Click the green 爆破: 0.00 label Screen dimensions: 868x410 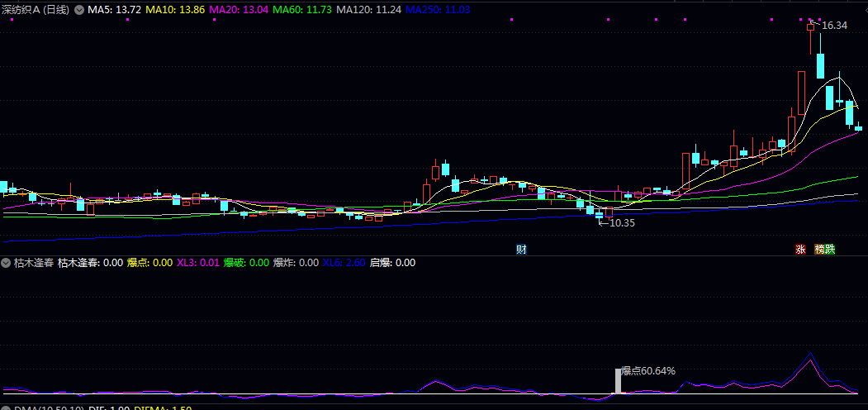pyautogui.click(x=246, y=263)
